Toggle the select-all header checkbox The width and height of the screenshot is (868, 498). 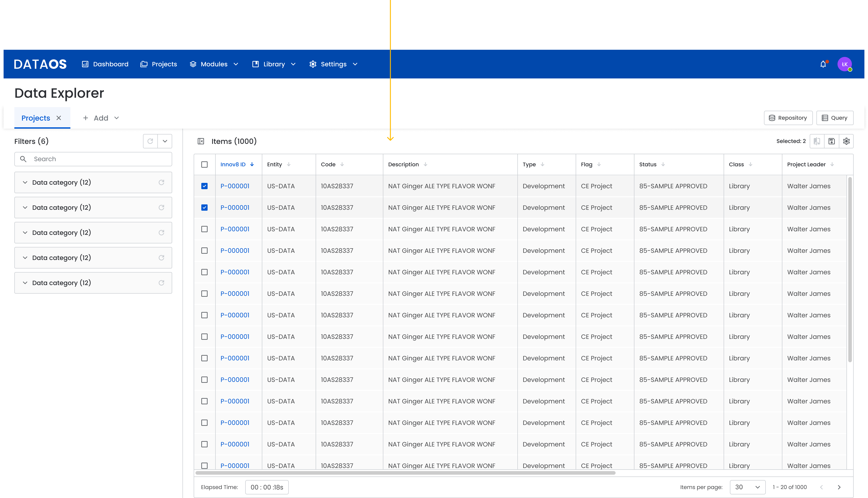point(204,165)
